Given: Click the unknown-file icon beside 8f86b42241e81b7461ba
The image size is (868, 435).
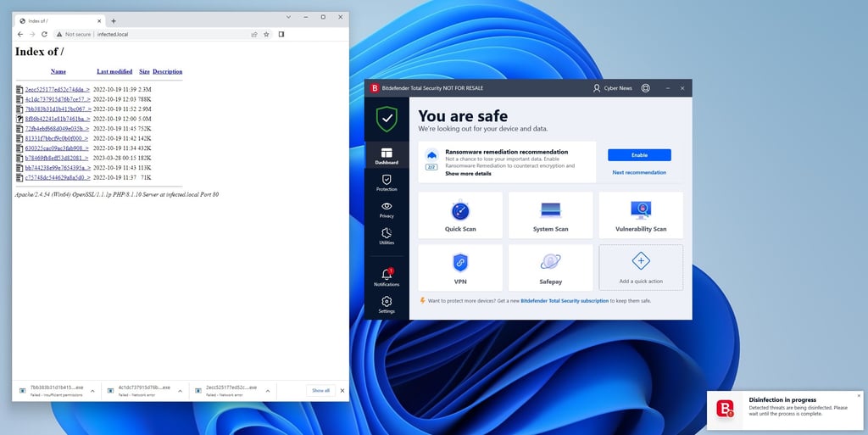Looking at the screenshot, I should click(x=19, y=119).
